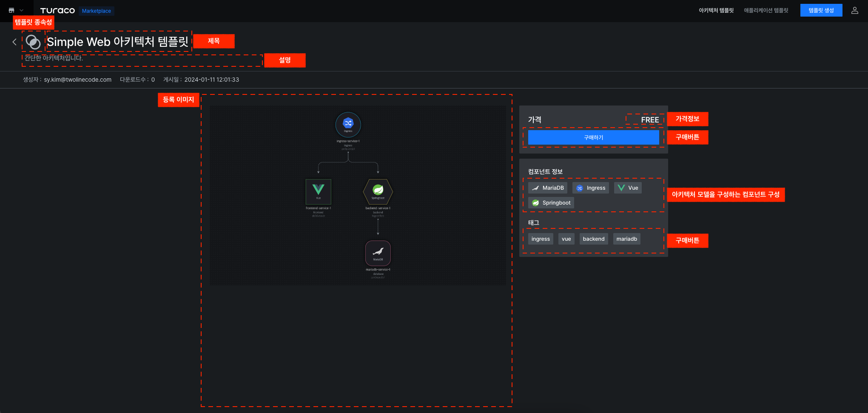The width and height of the screenshot is (868, 413).
Task: Click the mariadb tag
Action: point(627,239)
